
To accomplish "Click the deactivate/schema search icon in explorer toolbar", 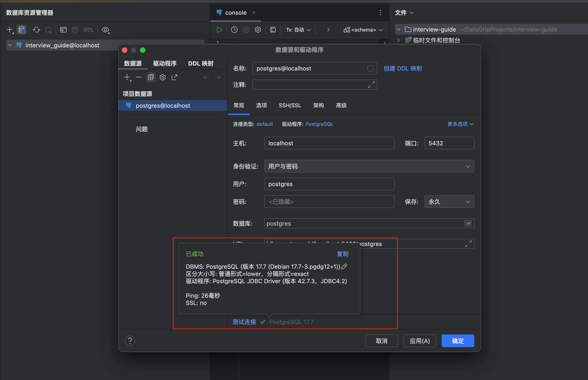I will point(49,30).
